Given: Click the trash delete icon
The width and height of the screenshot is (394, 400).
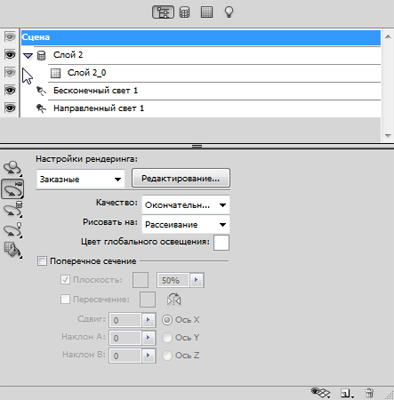Looking at the screenshot, I should 369,393.
